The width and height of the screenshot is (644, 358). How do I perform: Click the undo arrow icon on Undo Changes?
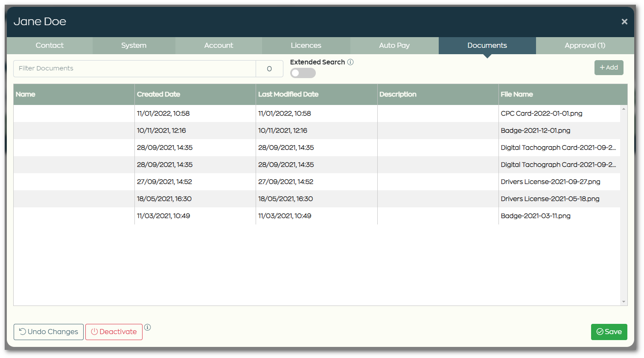point(22,332)
